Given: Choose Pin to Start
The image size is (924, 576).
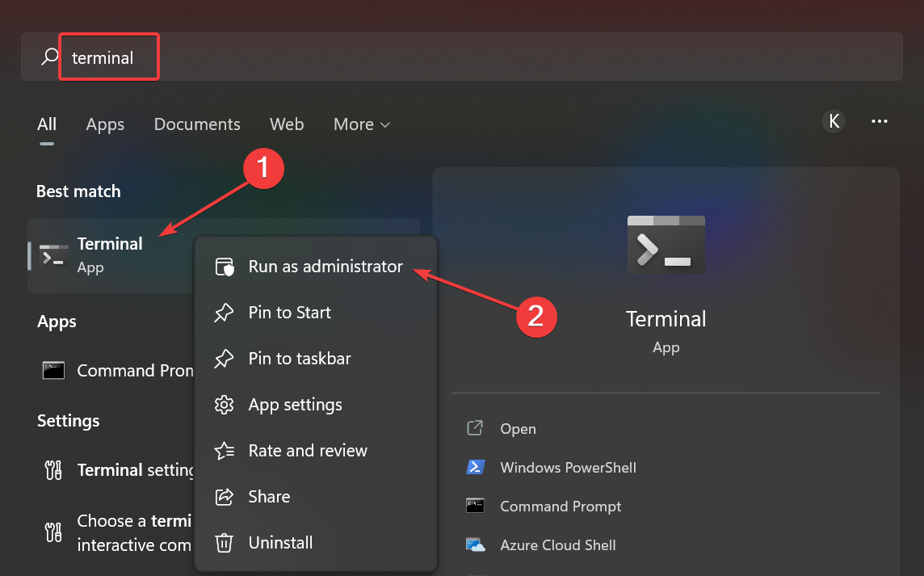Looking at the screenshot, I should 316,313.
